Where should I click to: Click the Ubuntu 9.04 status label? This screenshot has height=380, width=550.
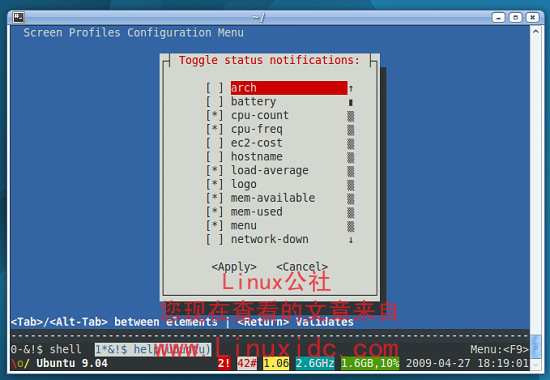tap(72, 363)
